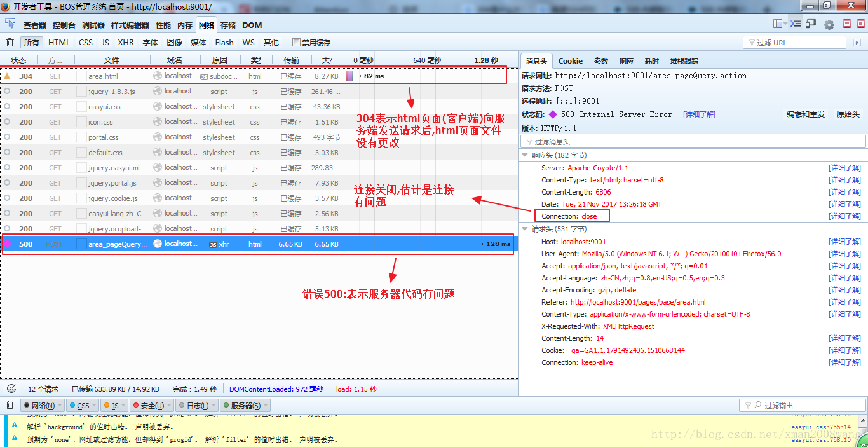Sort requests by file column header
This screenshot has width=868, height=447.
(112, 60)
